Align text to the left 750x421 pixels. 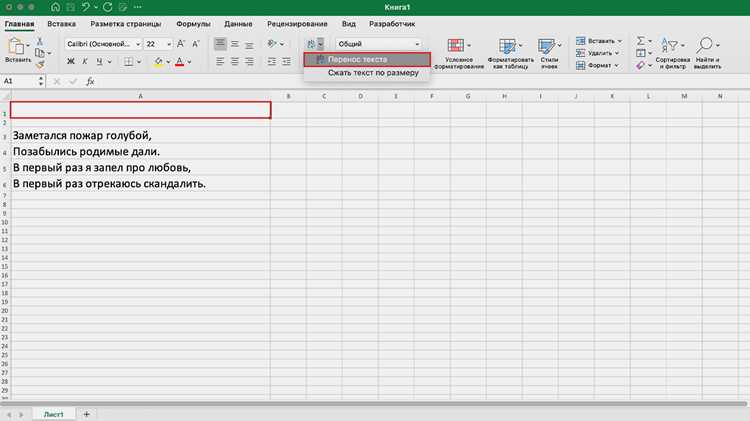(x=220, y=61)
